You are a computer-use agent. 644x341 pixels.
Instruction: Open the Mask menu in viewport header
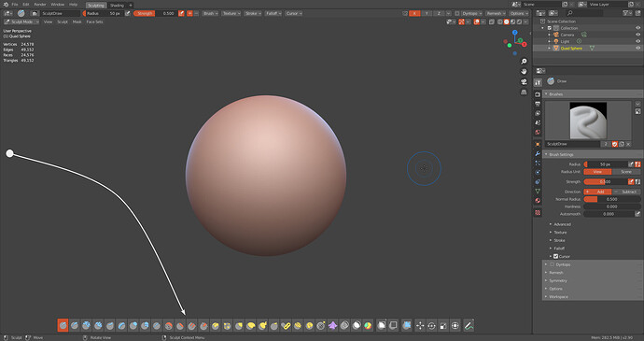tap(77, 21)
